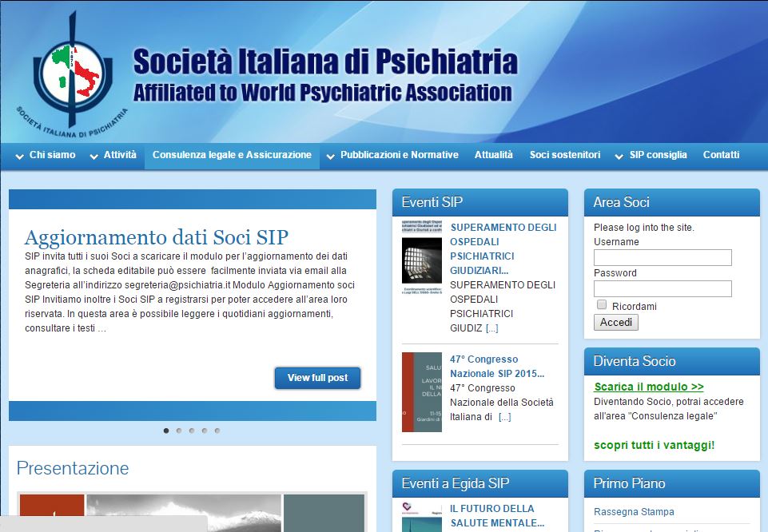The height and width of the screenshot is (532, 768).
Task: Click scopri tutti i vantaggi! link
Action: (x=654, y=445)
